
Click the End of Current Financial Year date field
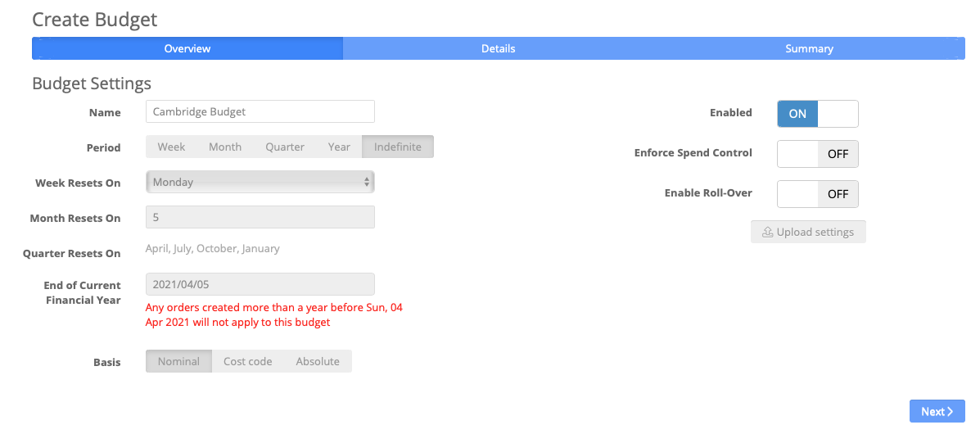(260, 284)
